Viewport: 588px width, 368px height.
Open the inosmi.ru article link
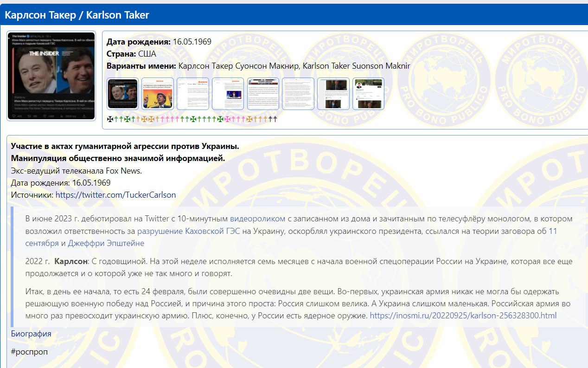[x=463, y=316]
